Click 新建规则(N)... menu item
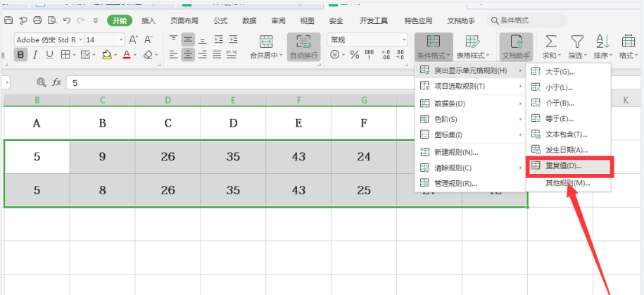 click(x=471, y=153)
